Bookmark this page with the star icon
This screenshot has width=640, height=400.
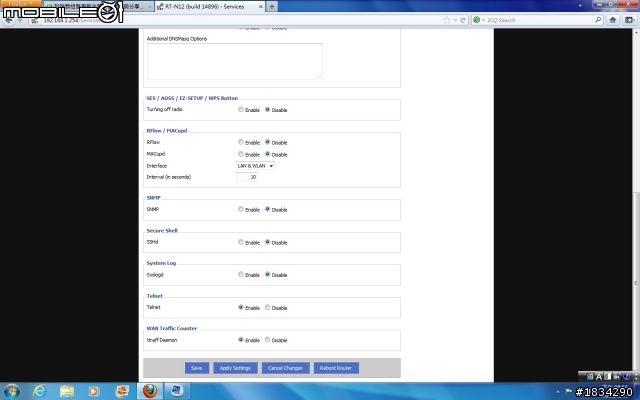pyautogui.click(x=447, y=20)
